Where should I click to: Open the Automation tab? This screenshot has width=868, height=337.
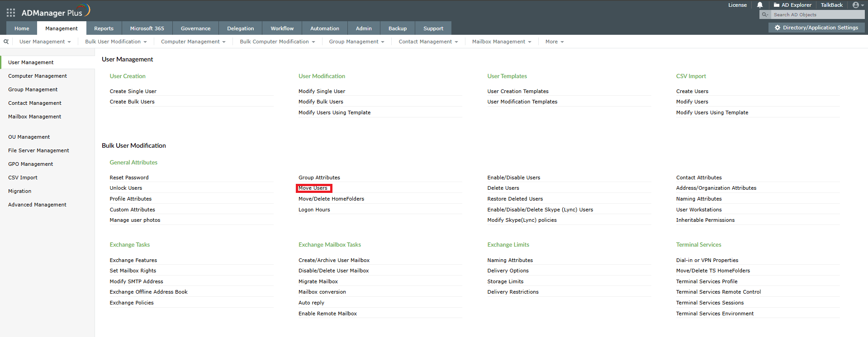tap(324, 28)
